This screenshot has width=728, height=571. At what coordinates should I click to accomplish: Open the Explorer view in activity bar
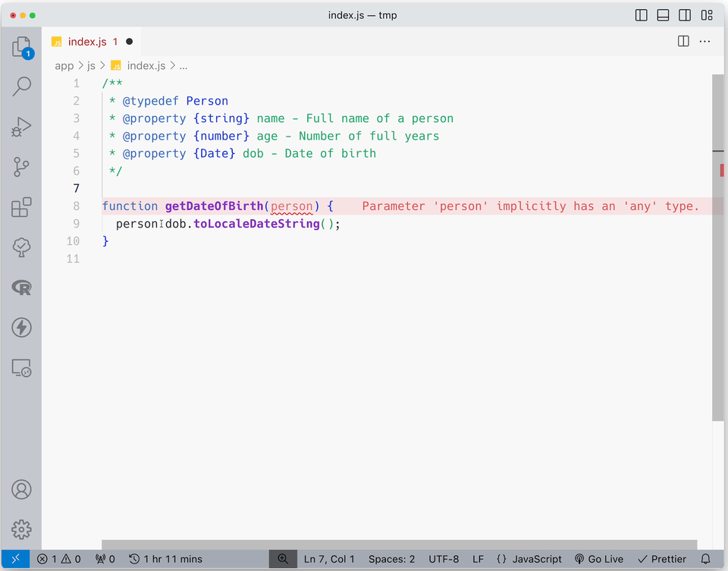[x=21, y=47]
